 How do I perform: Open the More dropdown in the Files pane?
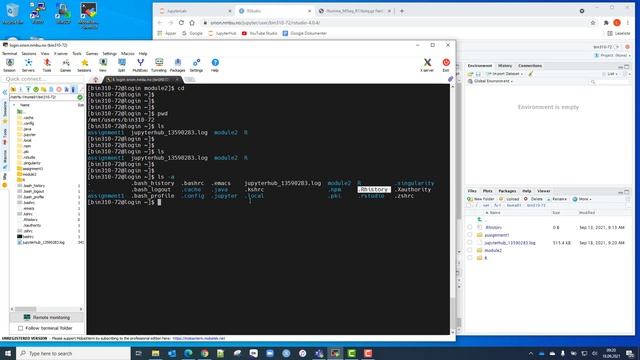click(x=582, y=199)
